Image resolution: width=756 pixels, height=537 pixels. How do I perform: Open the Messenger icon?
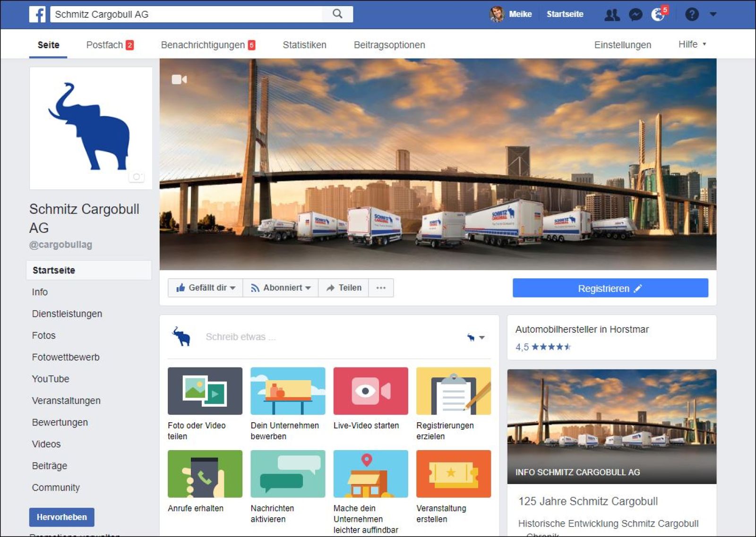[x=636, y=15]
